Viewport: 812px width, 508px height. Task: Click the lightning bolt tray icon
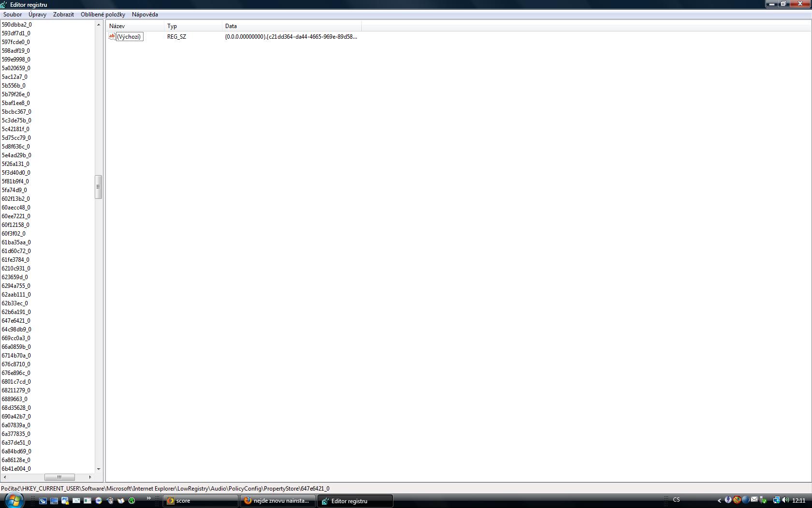coord(728,500)
